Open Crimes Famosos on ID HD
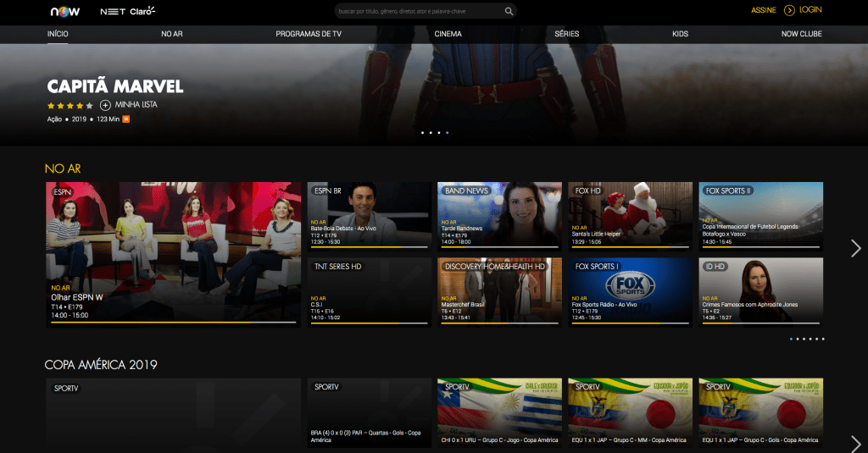The image size is (868, 453). point(760,293)
